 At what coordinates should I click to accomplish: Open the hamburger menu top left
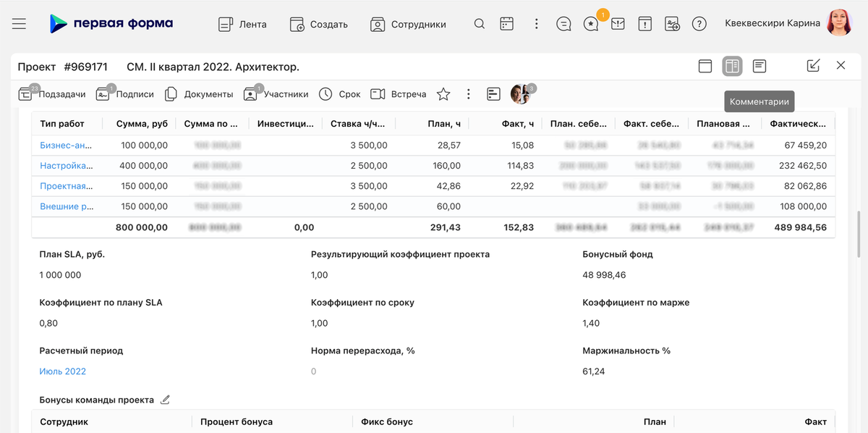(x=19, y=23)
